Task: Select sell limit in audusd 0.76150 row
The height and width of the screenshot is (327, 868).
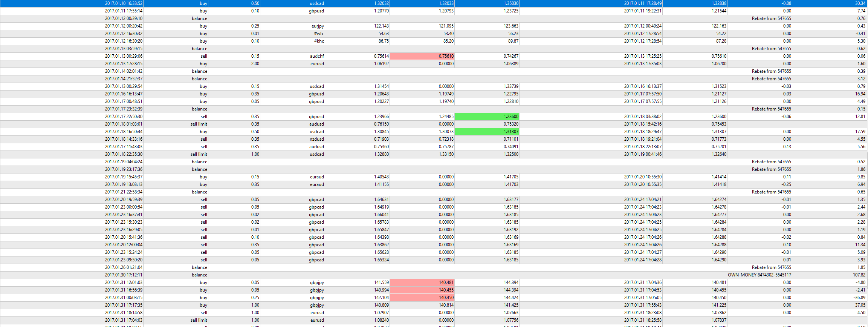Action: tap(199, 124)
